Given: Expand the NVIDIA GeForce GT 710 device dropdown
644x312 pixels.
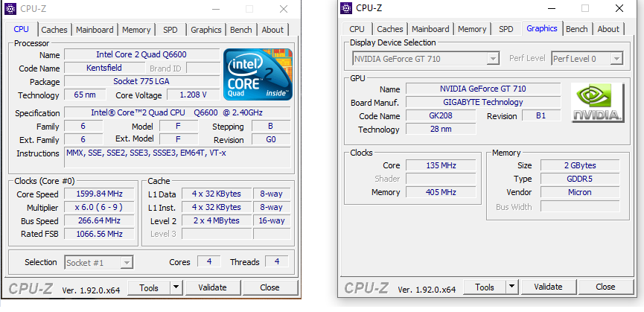Looking at the screenshot, I should (494, 59).
